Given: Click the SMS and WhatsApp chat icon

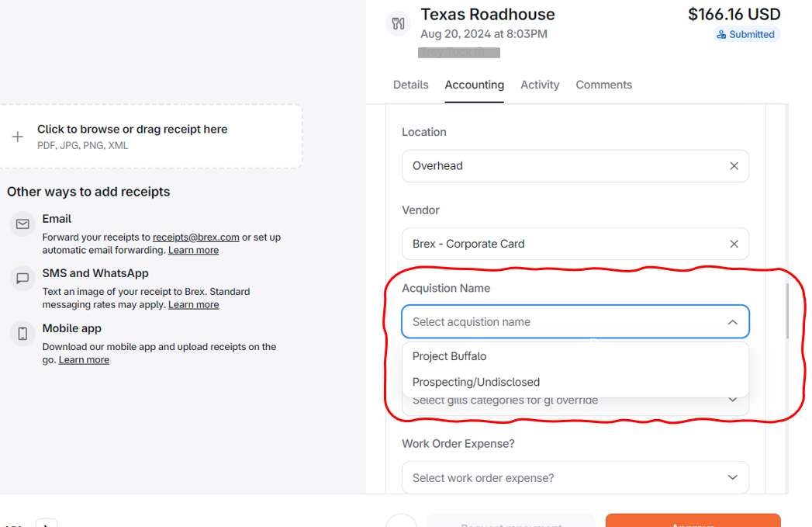Looking at the screenshot, I should tap(22, 279).
